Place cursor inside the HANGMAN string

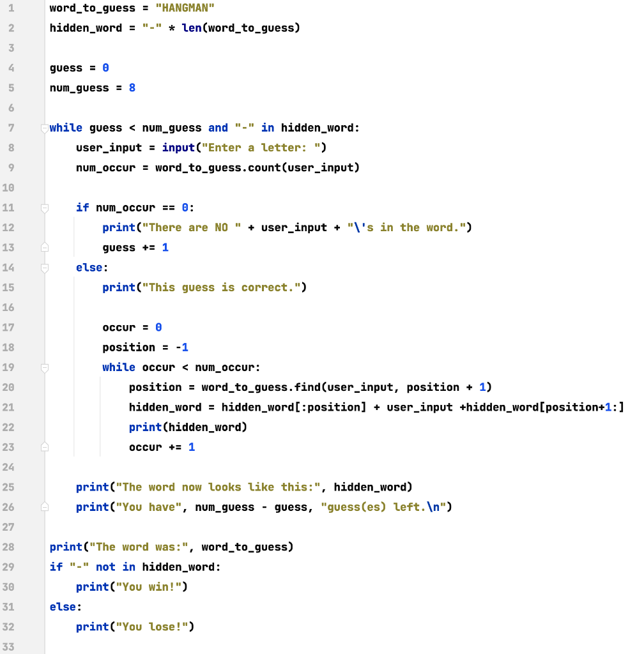tap(185, 8)
